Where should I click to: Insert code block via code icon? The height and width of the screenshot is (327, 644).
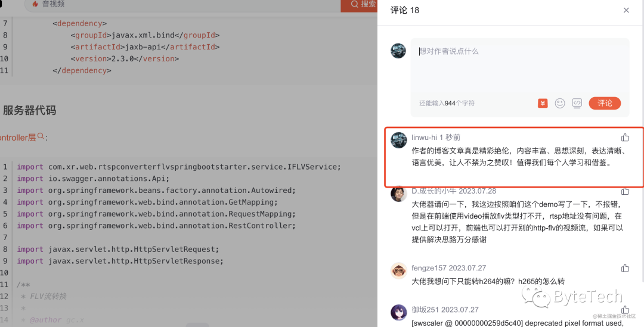coord(577,103)
